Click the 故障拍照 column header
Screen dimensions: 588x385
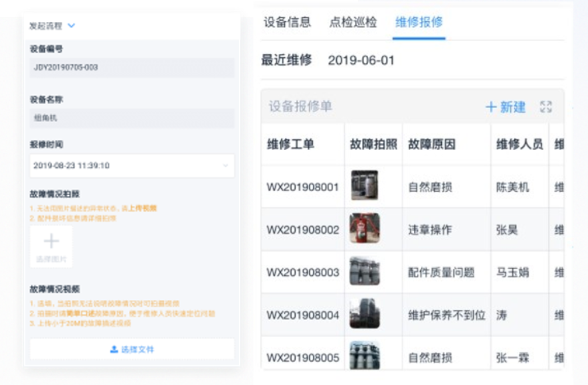(373, 144)
